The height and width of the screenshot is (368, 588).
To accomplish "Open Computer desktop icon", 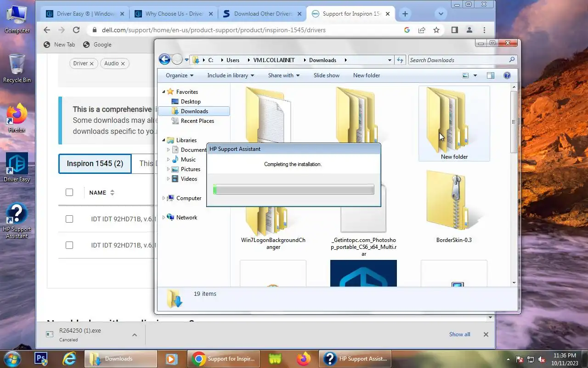I will [x=17, y=18].
